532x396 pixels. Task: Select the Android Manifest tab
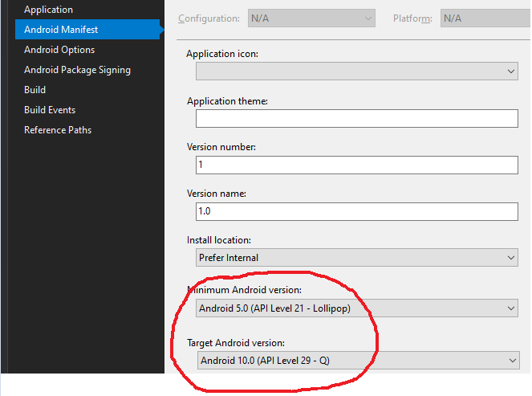87,30
